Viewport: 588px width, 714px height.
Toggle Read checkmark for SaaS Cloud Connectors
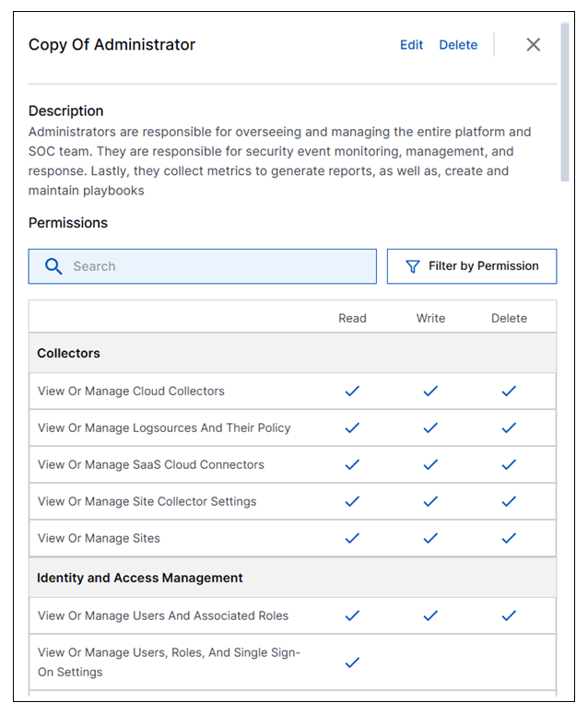(352, 464)
